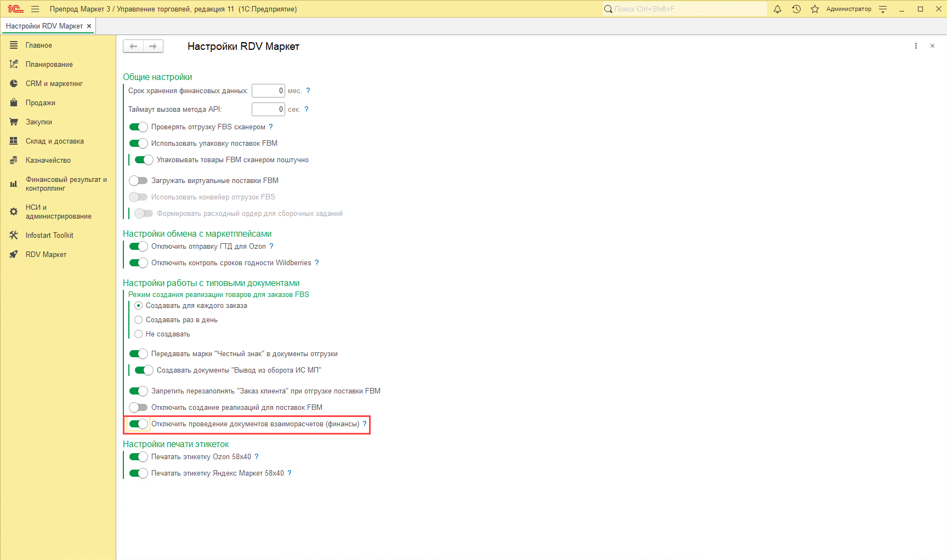
Task: Go forward with the right arrow button
Action: click(x=153, y=46)
